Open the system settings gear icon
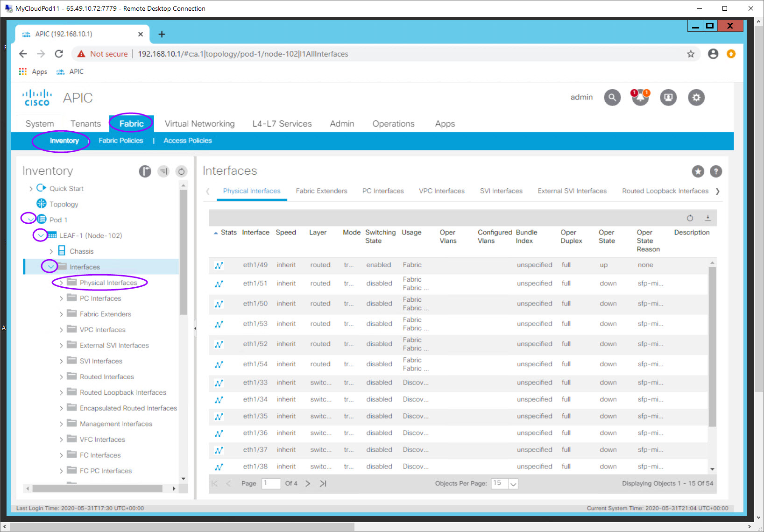This screenshot has width=764, height=532. point(696,98)
